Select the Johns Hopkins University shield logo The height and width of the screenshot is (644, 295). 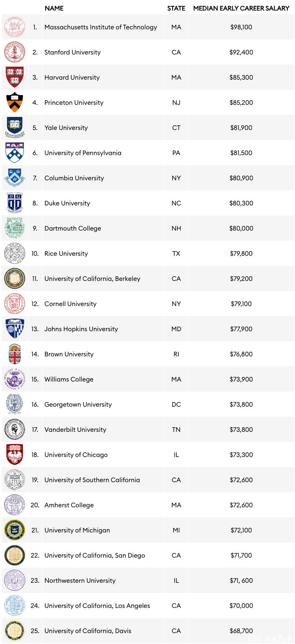tap(15, 329)
